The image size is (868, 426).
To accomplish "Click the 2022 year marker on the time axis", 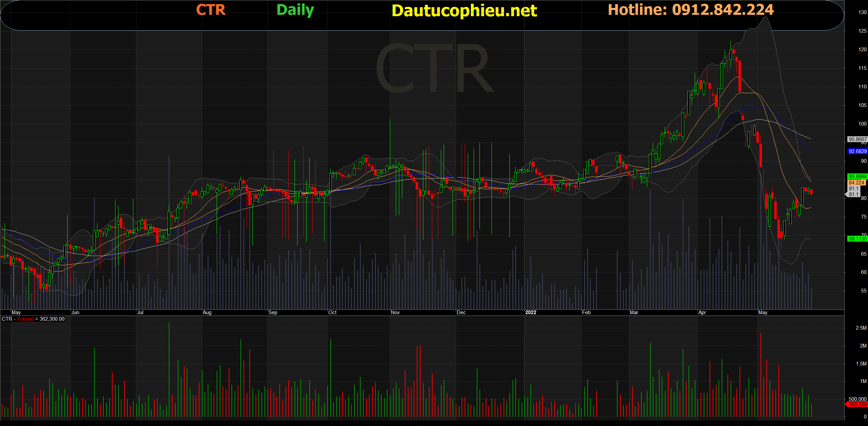I will pos(530,312).
